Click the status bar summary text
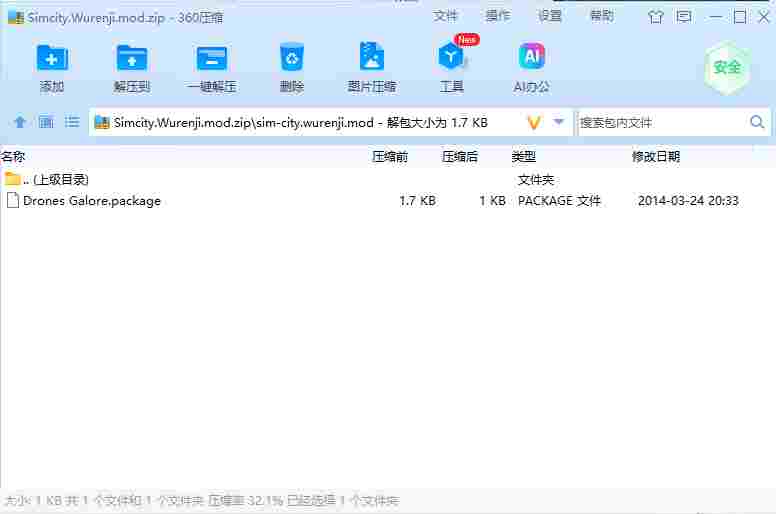This screenshot has height=514, width=776. (x=201, y=501)
